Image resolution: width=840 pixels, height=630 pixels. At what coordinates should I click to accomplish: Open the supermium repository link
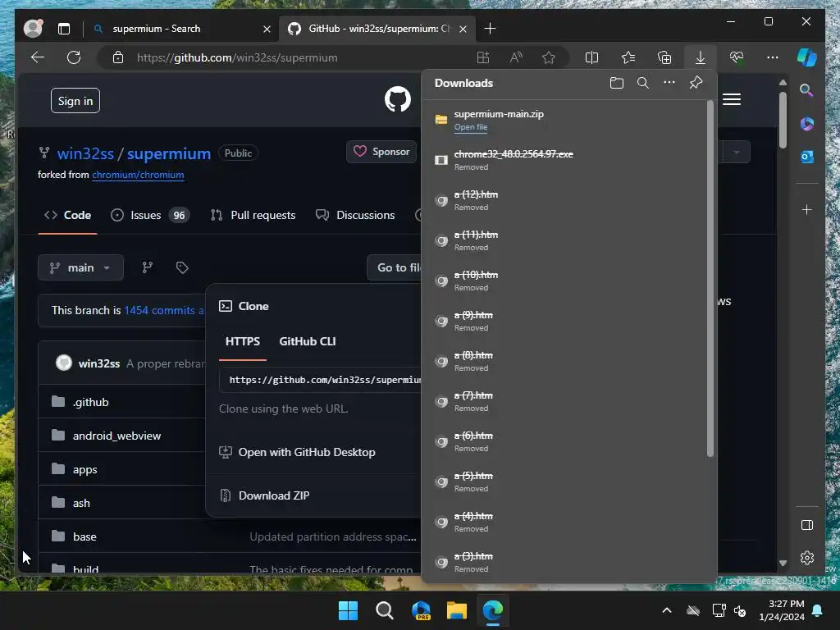click(169, 153)
